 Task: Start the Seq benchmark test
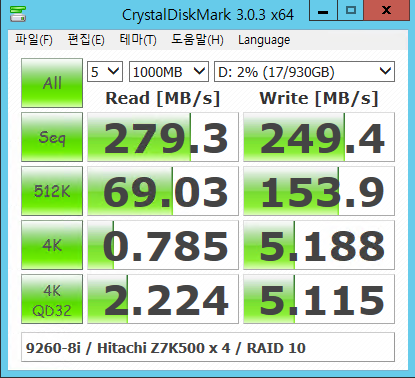52,137
